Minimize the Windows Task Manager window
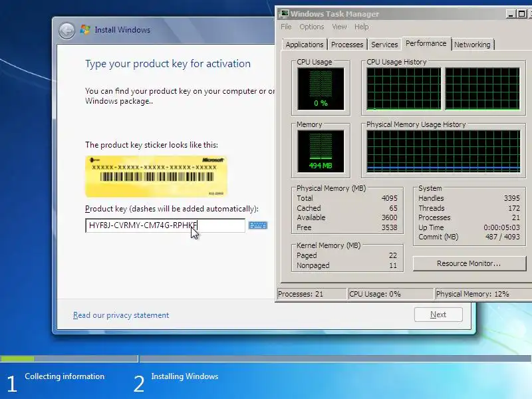The width and height of the screenshot is (532, 399). tap(511, 14)
